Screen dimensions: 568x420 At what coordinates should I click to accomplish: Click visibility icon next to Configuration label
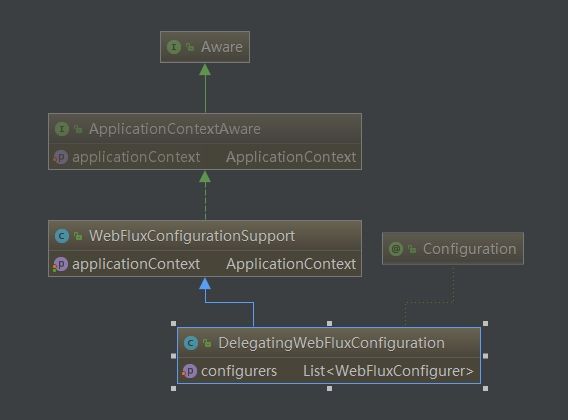click(x=412, y=249)
